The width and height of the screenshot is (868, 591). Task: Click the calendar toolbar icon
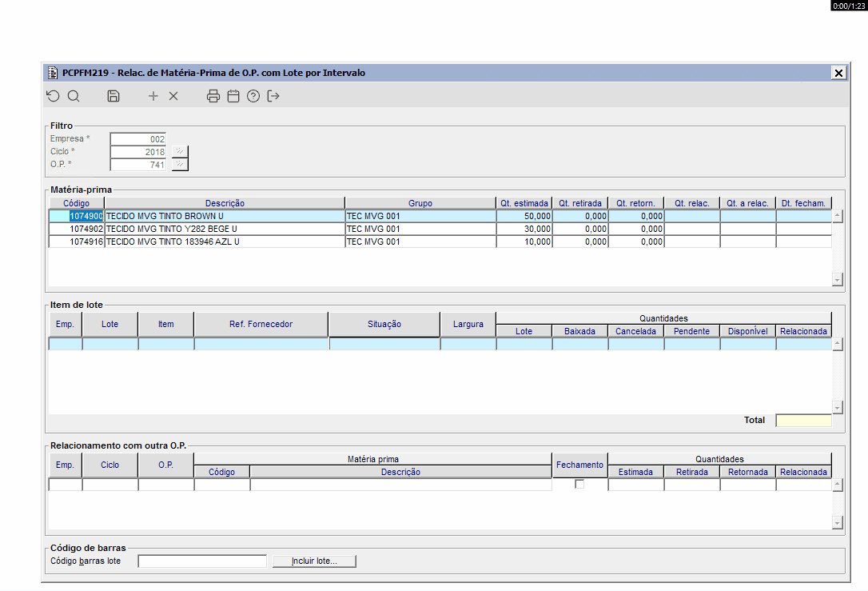pos(233,97)
